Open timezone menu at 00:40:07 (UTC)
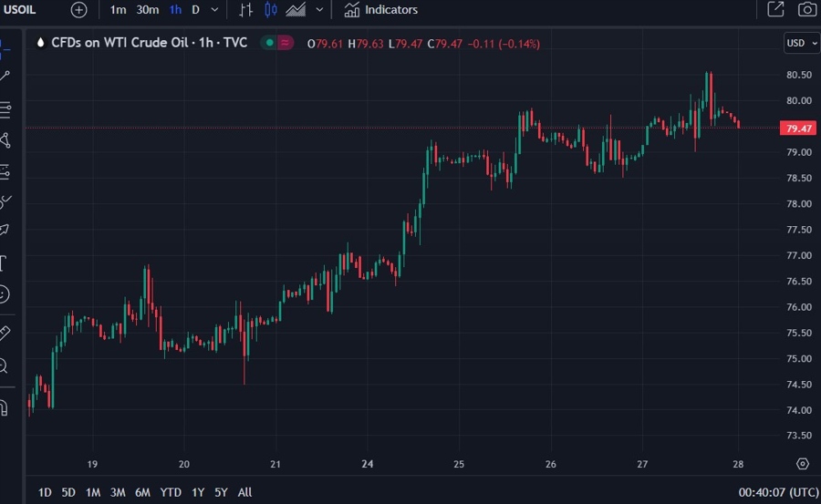Image resolution: width=821 pixels, height=504 pixels. (x=779, y=492)
